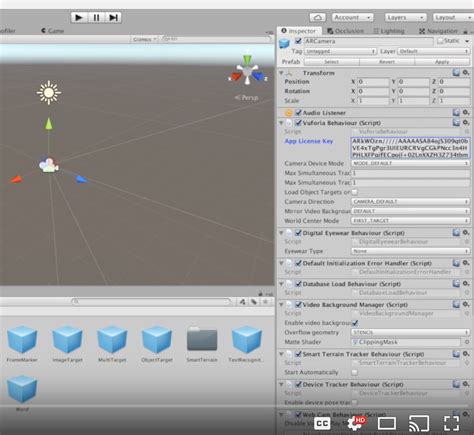Click the prefab Revert button
Screen dimensions: 474x435
pyautogui.click(x=387, y=62)
